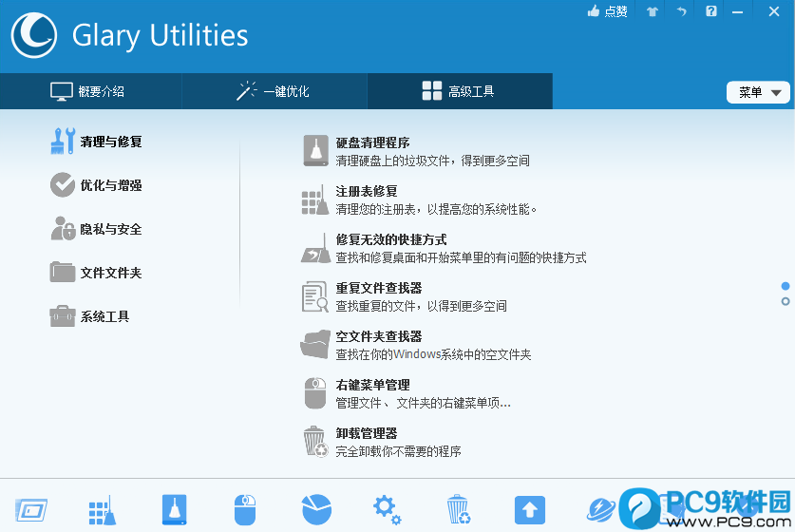Click the undo arrow icon in title bar
795x532 pixels.
pyautogui.click(x=682, y=11)
